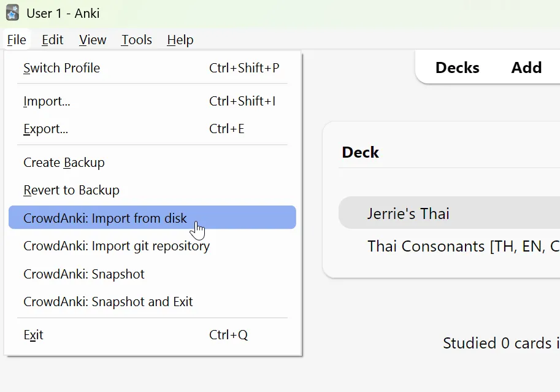
Task: Choose Revert to Backup
Action: pyautogui.click(x=71, y=190)
